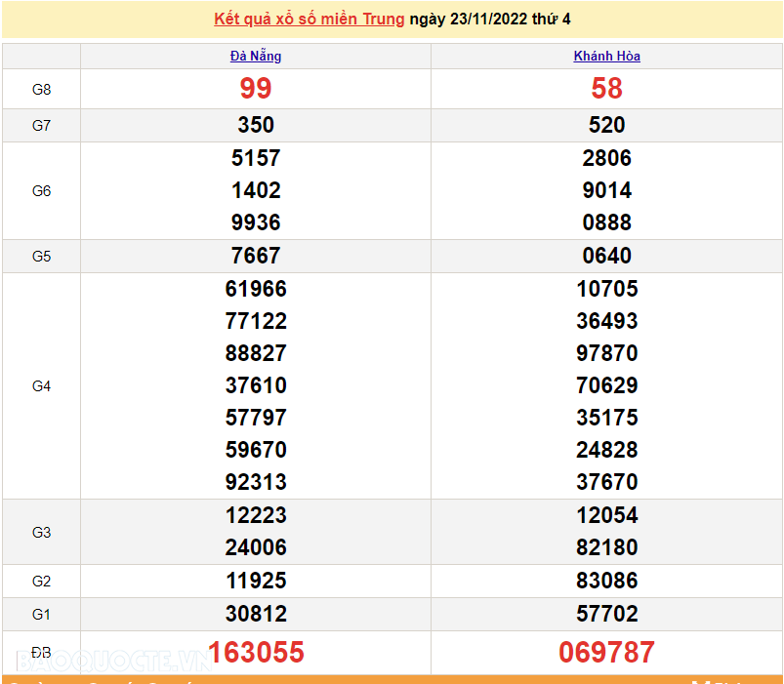The height and width of the screenshot is (684, 784).
Task: Select the G4 row label
Action: click(x=40, y=385)
